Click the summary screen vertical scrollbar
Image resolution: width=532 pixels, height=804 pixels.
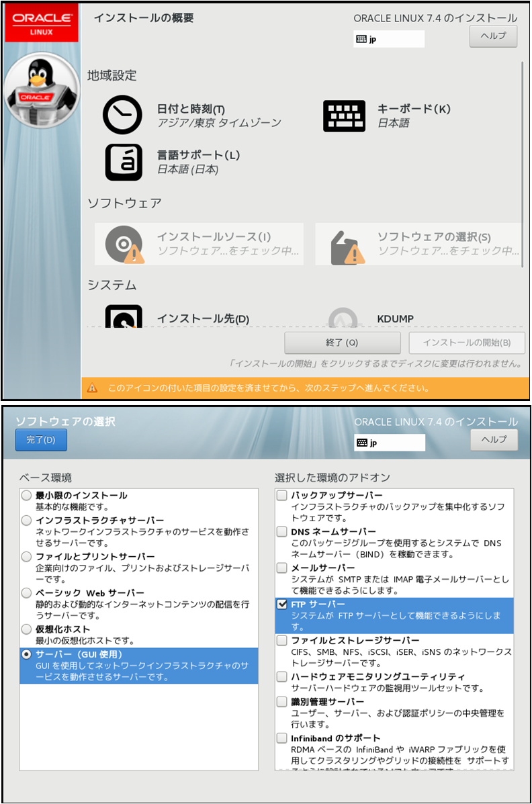[x=522, y=164]
